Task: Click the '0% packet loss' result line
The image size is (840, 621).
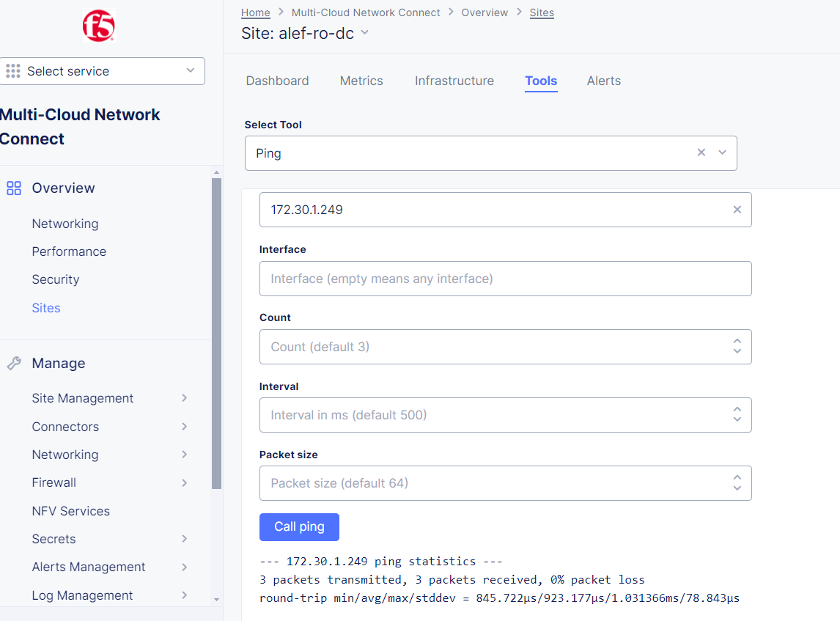Action: (x=452, y=580)
